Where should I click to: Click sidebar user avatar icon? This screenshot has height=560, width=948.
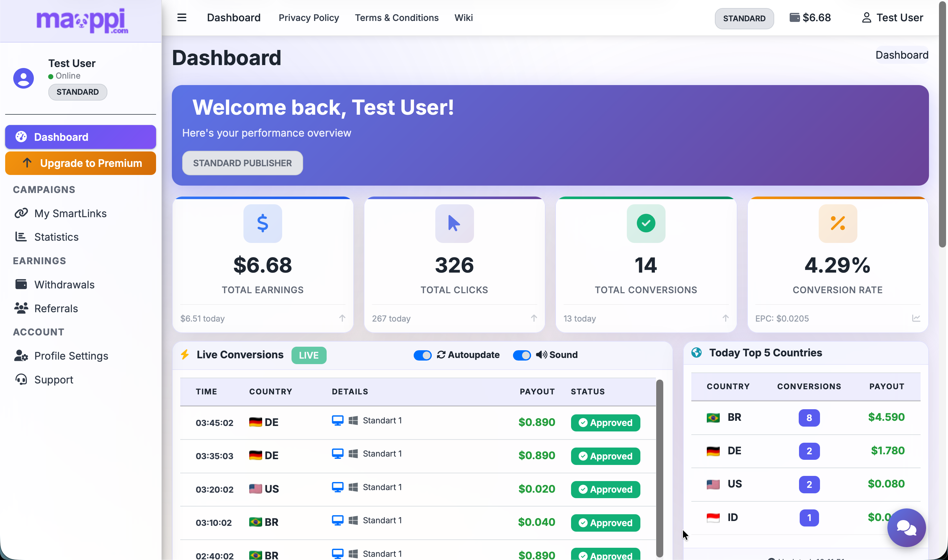click(x=24, y=78)
